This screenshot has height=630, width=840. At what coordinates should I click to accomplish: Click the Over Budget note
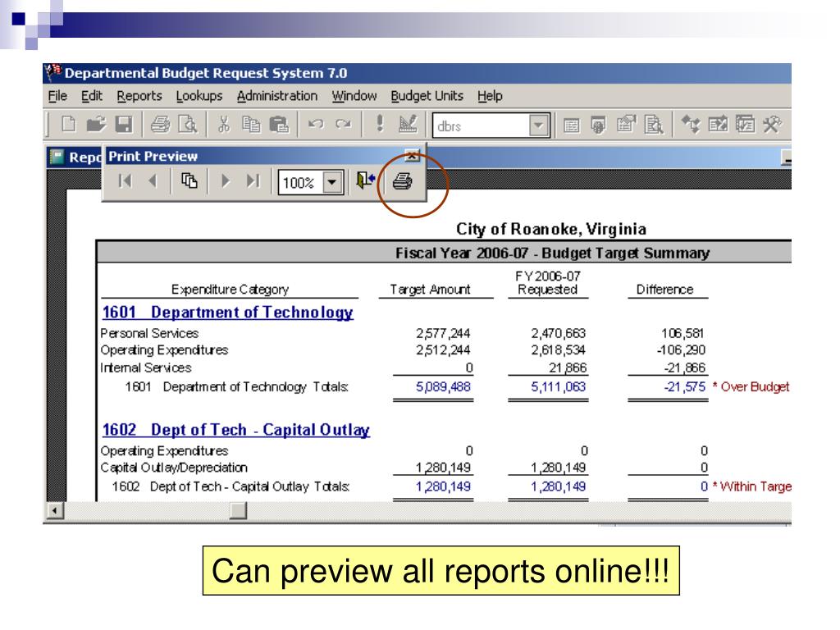(x=751, y=387)
